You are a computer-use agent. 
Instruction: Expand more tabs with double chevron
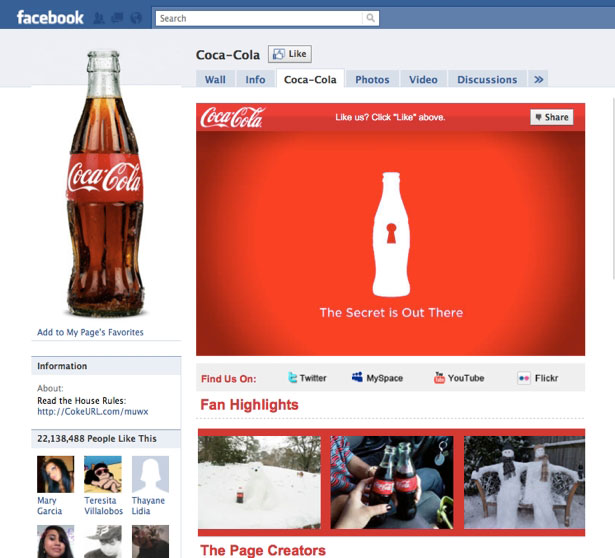point(539,80)
